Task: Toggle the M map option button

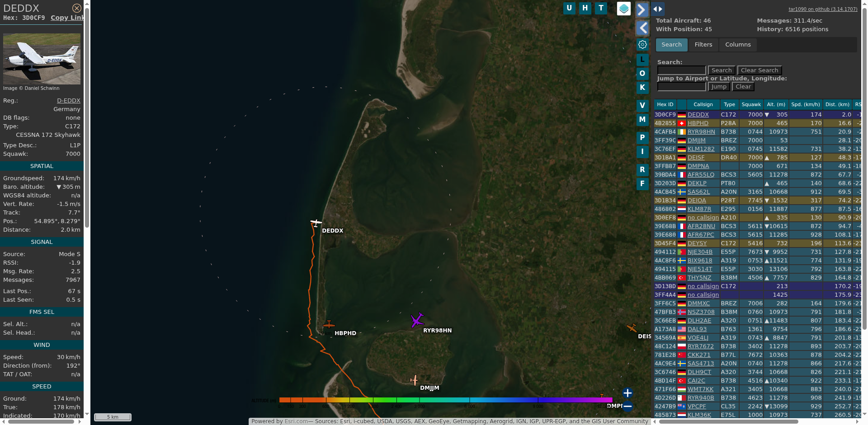Action: pos(642,120)
